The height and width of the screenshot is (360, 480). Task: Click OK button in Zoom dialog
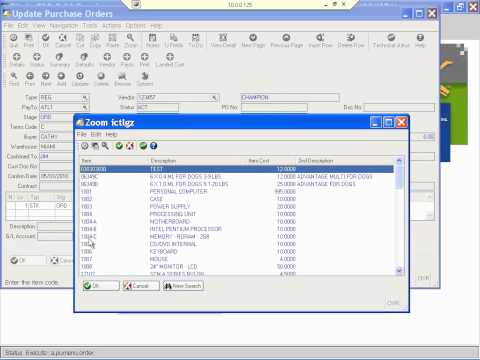101,286
